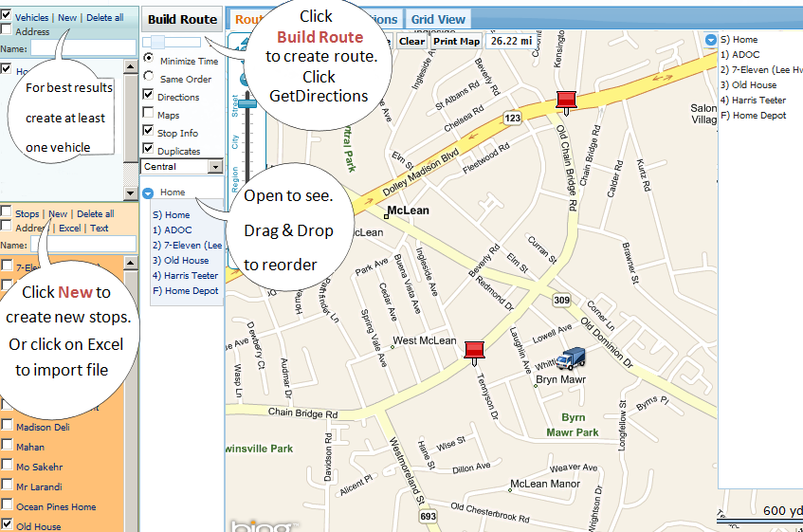Check the Mo Sakehr stop
This screenshot has width=803, height=532.
(x=8, y=465)
